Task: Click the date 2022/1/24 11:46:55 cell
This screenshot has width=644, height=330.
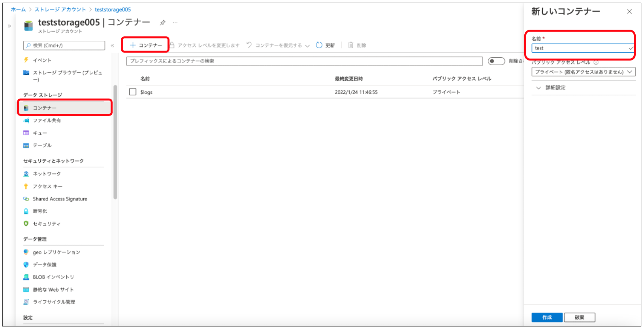Action: point(356,92)
